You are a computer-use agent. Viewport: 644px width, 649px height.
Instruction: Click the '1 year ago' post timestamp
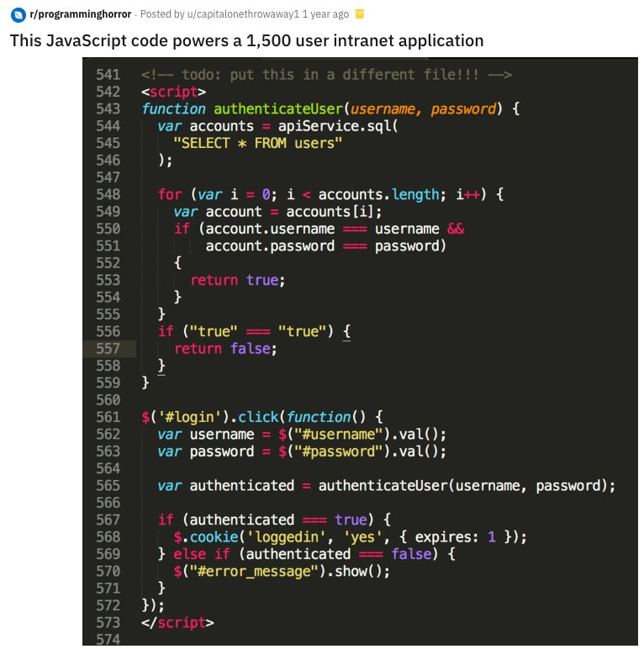(x=325, y=14)
